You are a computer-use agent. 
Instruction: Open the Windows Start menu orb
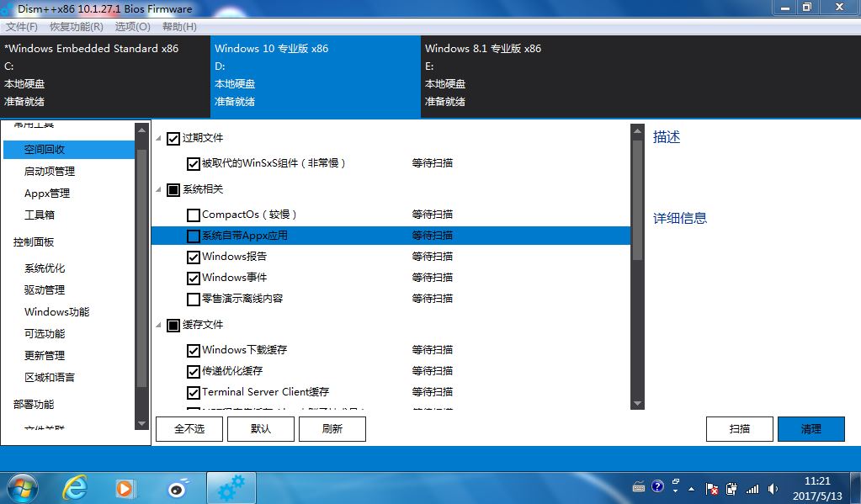click(x=22, y=488)
